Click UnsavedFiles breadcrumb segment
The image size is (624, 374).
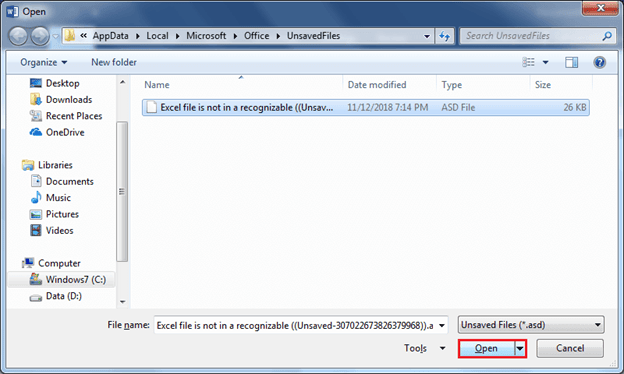pos(314,36)
